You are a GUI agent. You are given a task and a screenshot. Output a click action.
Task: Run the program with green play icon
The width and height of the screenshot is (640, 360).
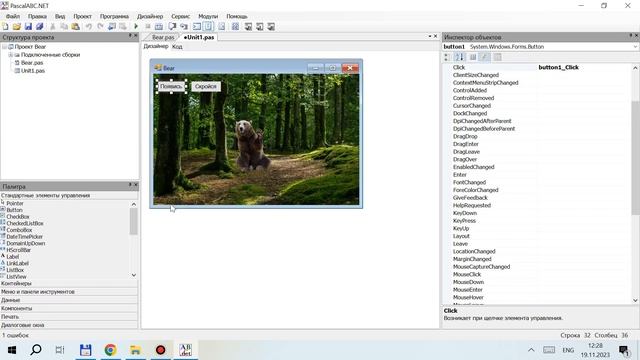(x=136, y=27)
